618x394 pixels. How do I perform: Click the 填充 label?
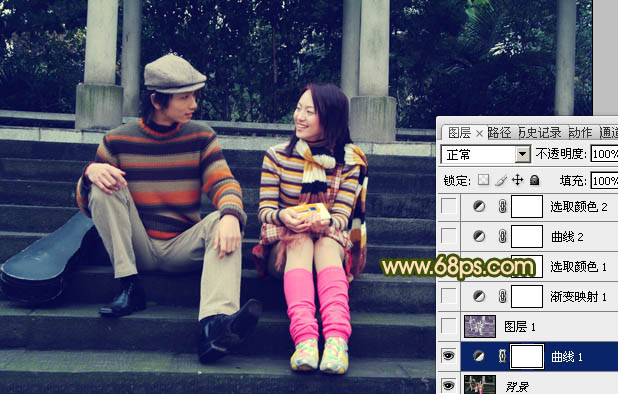574,181
